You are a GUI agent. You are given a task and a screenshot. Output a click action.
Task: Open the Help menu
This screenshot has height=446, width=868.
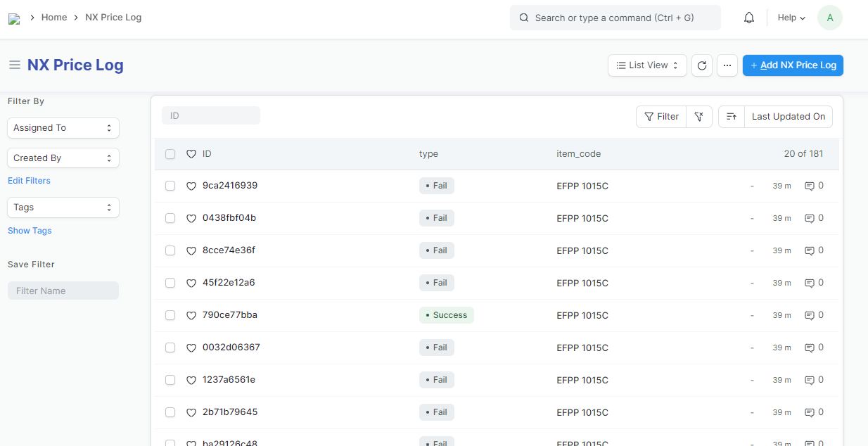click(791, 18)
